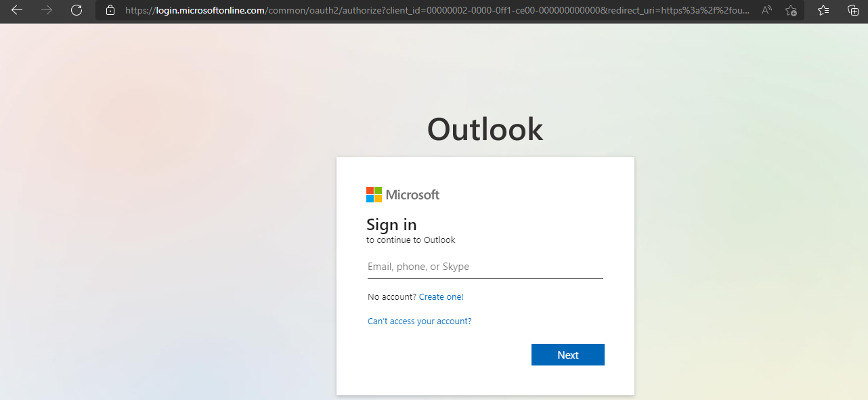
Task: Click the Microsoft logo in sign-in card
Action: coord(403,195)
